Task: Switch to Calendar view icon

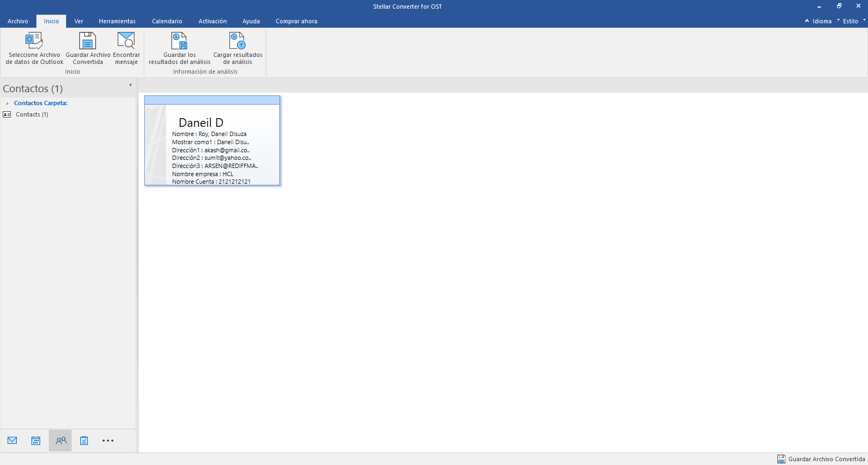Action: coord(36,441)
